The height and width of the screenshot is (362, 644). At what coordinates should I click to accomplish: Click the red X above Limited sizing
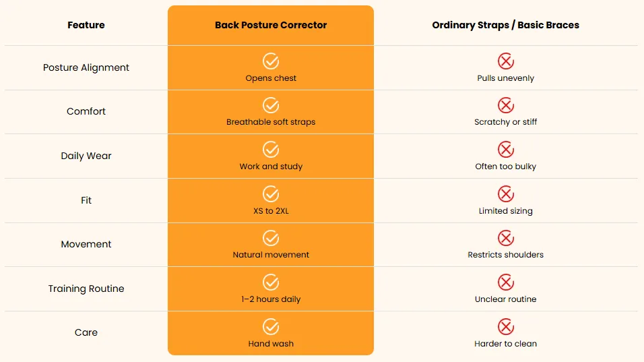[506, 194]
